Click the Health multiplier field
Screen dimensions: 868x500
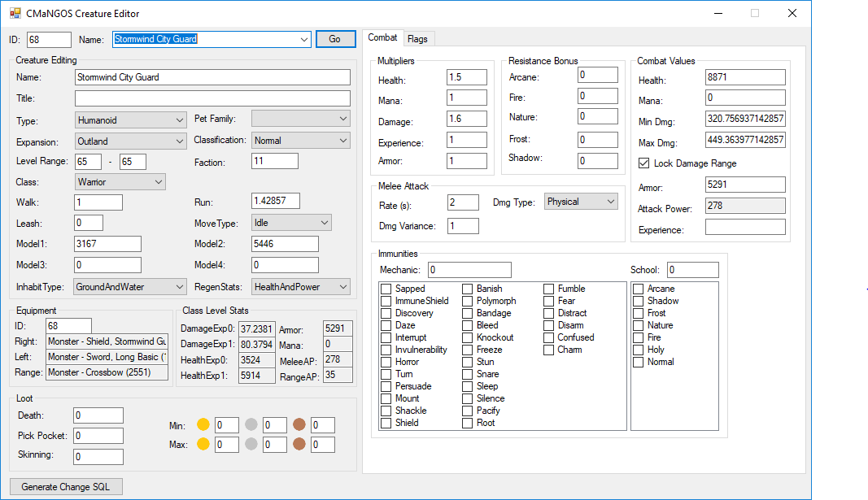click(467, 77)
